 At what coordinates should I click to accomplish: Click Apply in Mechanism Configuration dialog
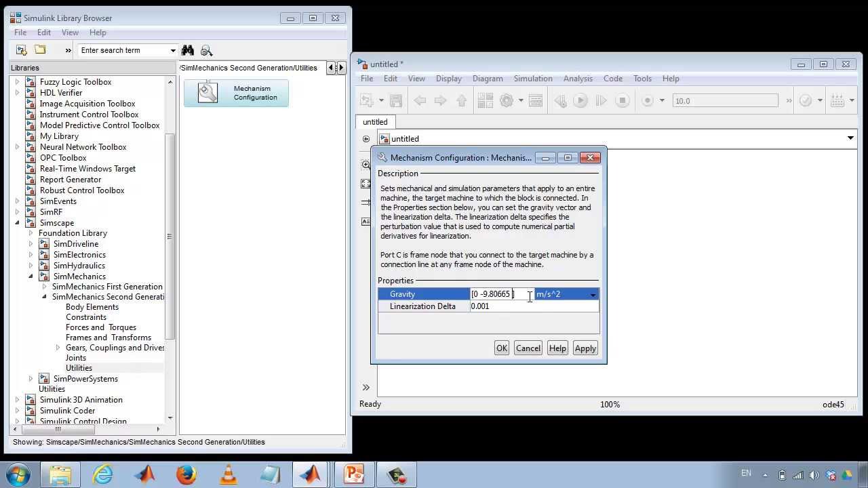coord(585,348)
